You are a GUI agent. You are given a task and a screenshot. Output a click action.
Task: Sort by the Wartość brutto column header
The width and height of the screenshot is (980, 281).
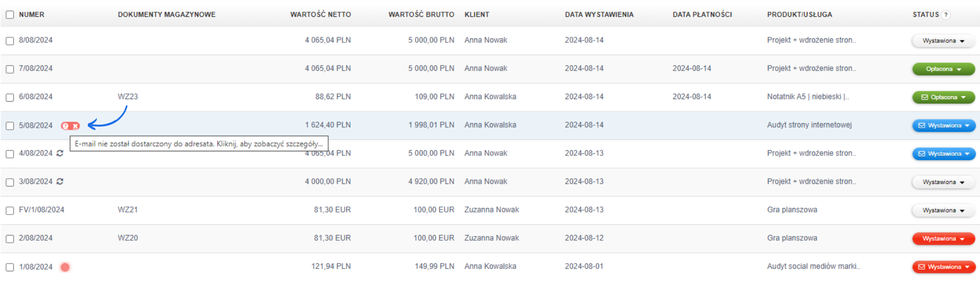pos(421,15)
